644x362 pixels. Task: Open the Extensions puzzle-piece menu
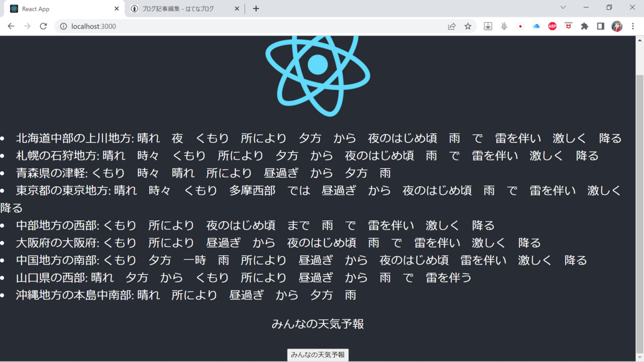[584, 26]
